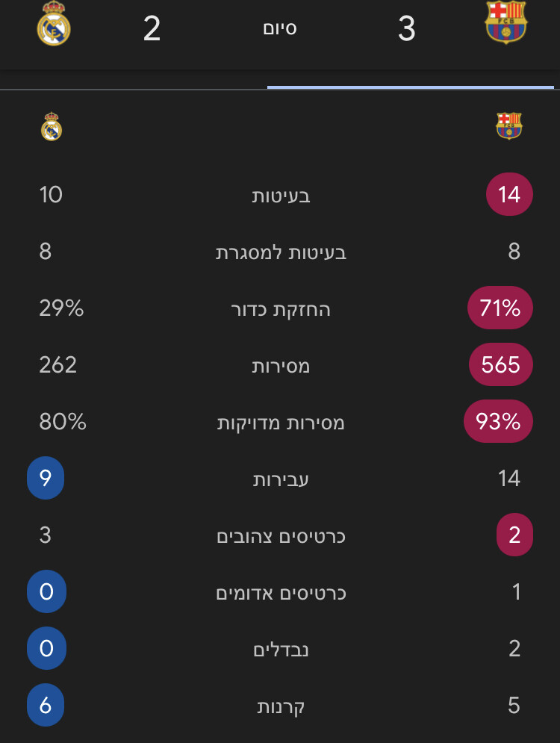Click Barcelona's score of 3
Screen dimensions: 560x743
(x=406, y=30)
